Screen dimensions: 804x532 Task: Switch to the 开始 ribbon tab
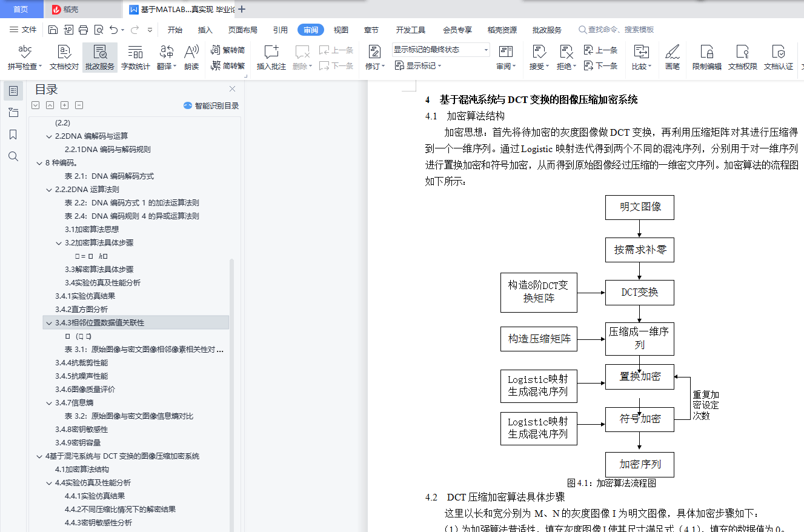[175, 30]
